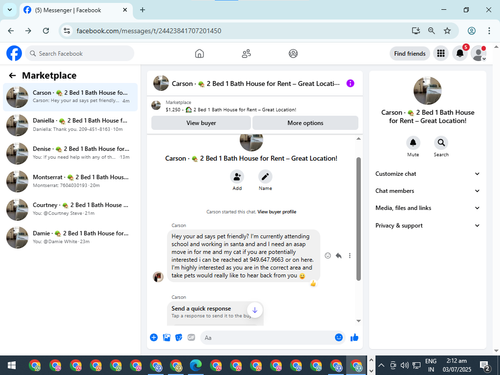Open the Carson conversation in the chat list

[x=70, y=97]
